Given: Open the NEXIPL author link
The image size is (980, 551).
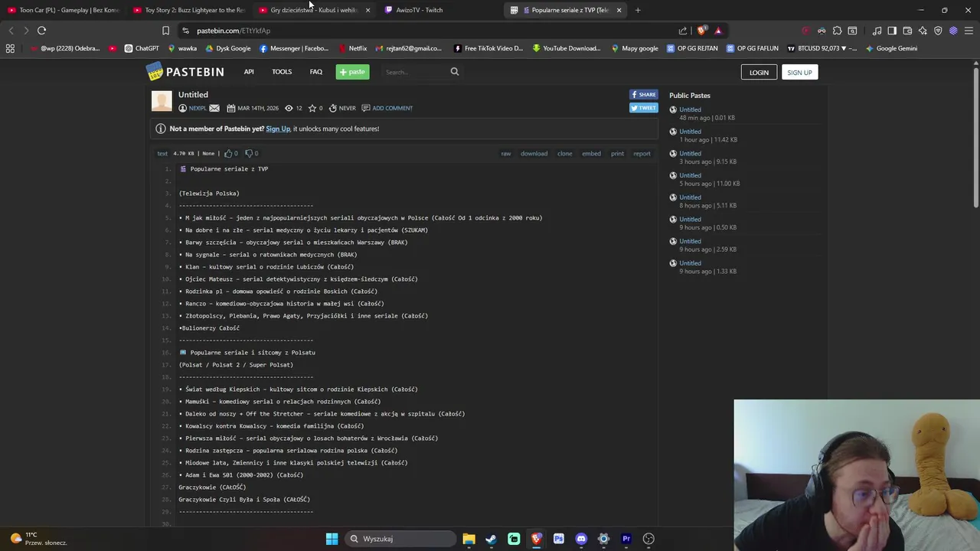Looking at the screenshot, I should click(x=198, y=108).
